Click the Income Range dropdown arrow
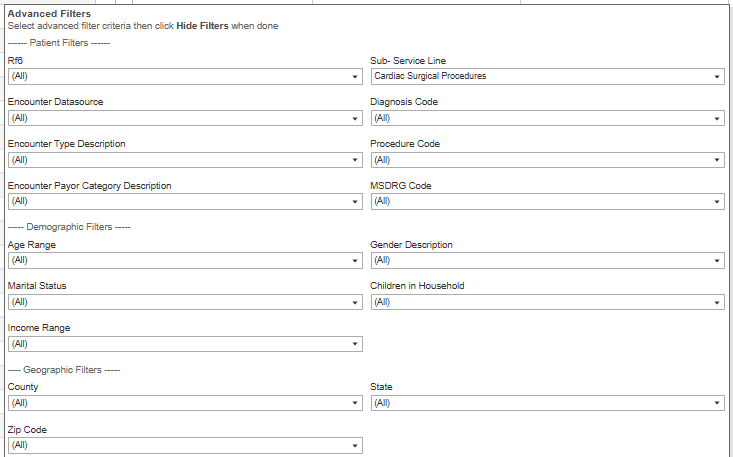The height and width of the screenshot is (457, 733). [355, 344]
